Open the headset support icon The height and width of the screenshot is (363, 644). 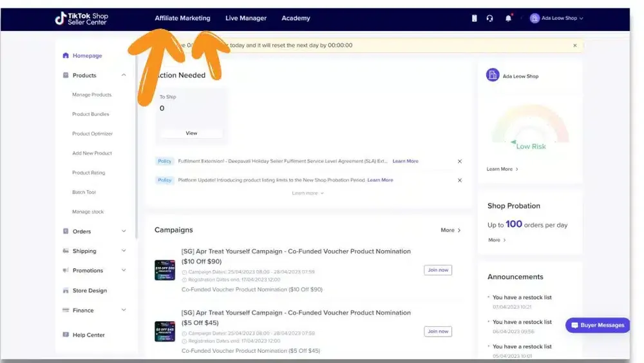(x=489, y=18)
